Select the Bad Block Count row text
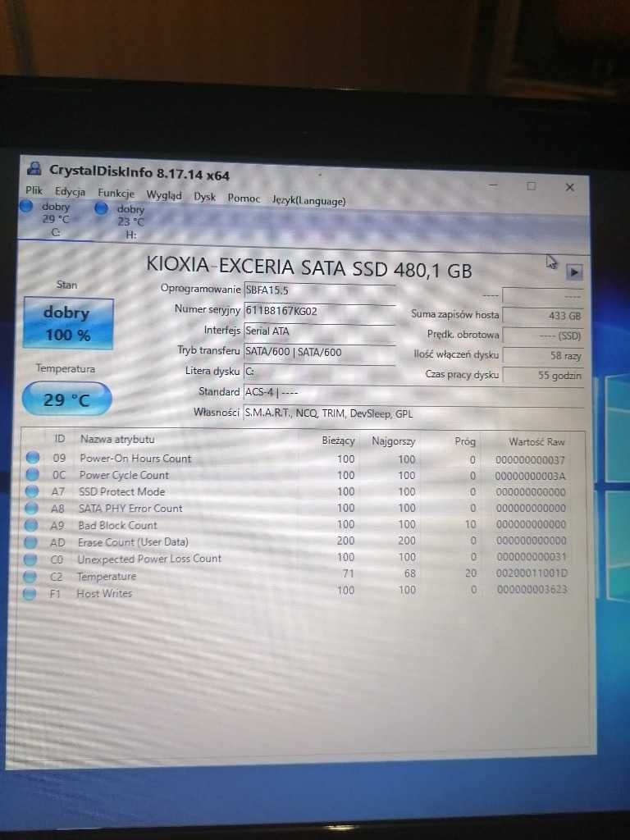 [118, 525]
